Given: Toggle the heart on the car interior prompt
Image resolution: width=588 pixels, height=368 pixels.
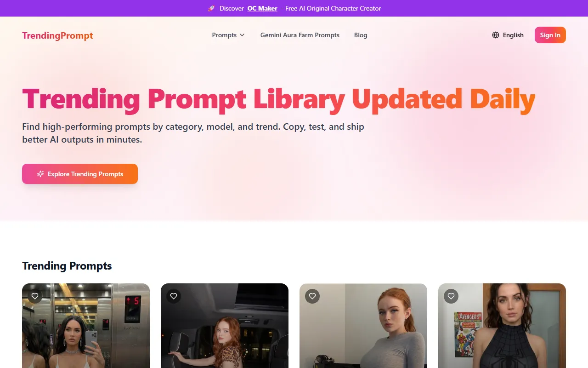Looking at the screenshot, I should pos(174,296).
